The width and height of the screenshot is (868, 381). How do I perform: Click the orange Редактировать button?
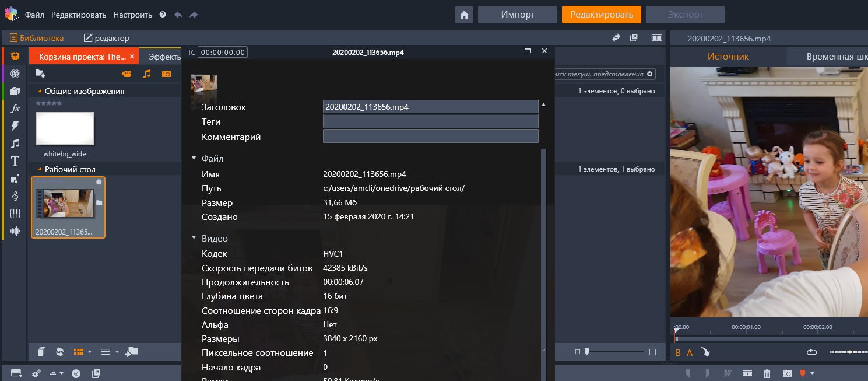click(602, 15)
